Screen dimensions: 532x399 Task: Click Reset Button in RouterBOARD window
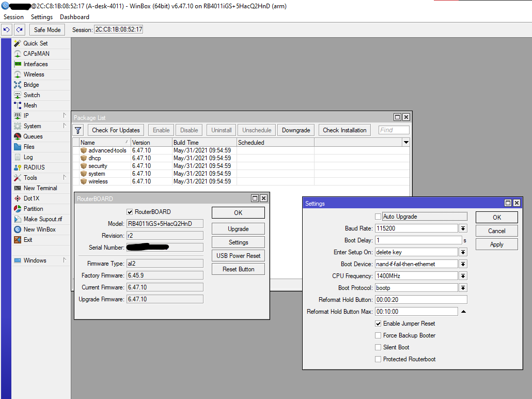(238, 269)
